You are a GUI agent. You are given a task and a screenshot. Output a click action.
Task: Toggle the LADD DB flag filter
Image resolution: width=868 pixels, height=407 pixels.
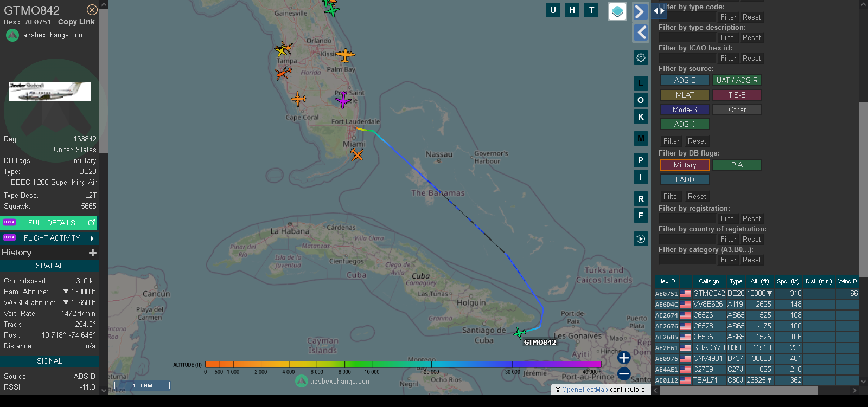click(x=685, y=179)
